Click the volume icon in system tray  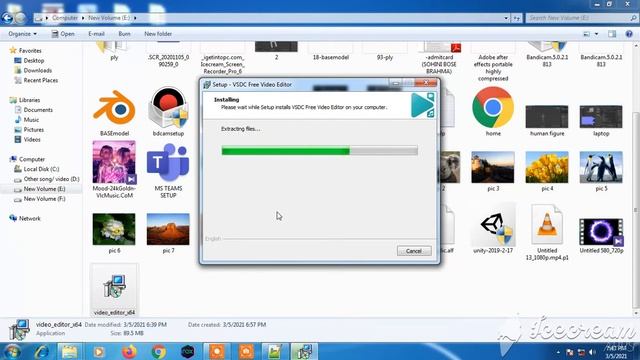coord(592,353)
